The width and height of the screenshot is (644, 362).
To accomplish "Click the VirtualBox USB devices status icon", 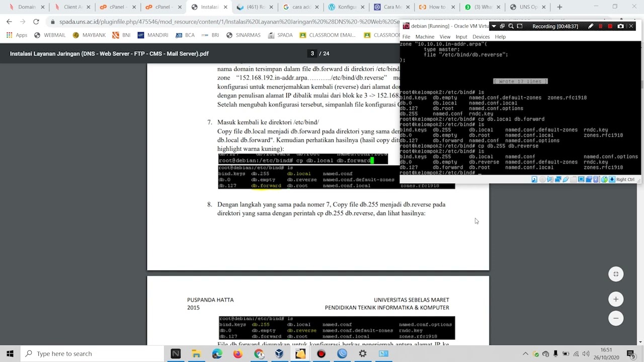I will click(x=566, y=179).
